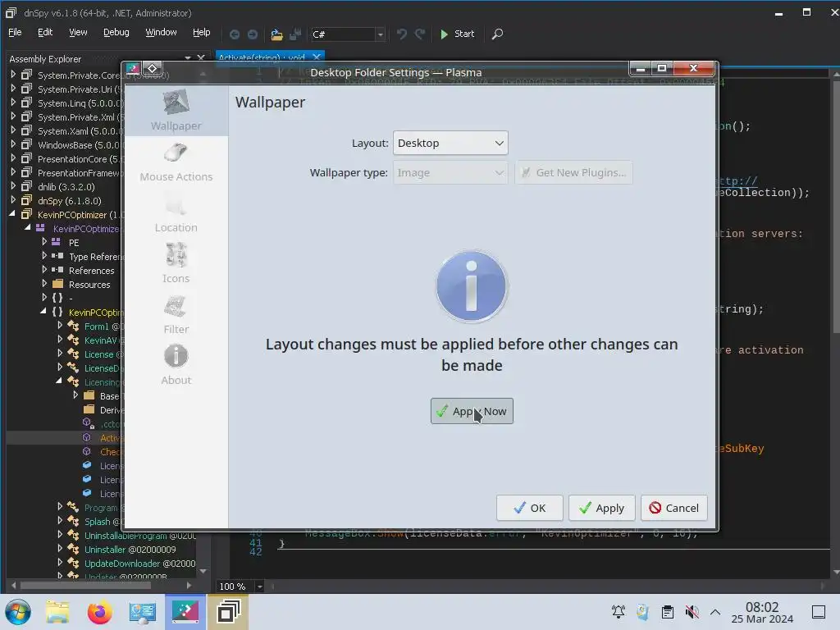Click the Plasma dialog titlebar app icon
Image resolution: width=840 pixels, height=630 pixels.
pyautogui.click(x=133, y=69)
